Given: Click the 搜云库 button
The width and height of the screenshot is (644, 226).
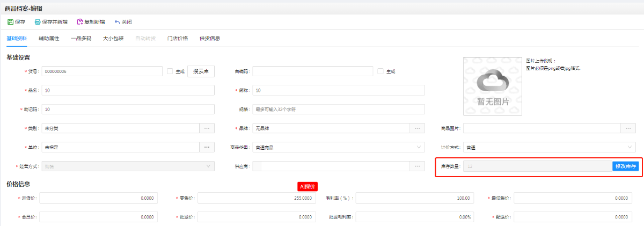Looking at the screenshot, I should pos(201,71).
